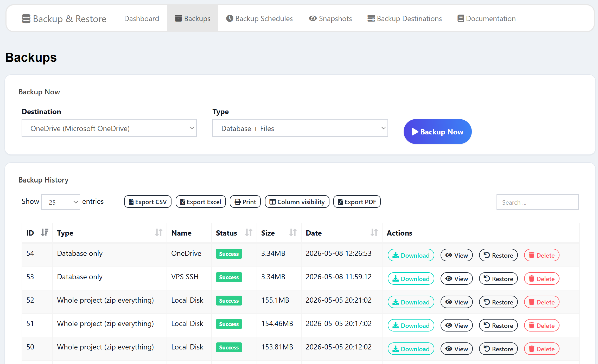The width and height of the screenshot is (598, 364).
Task: Open the Destination dropdown showing OneDrive
Action: point(109,128)
